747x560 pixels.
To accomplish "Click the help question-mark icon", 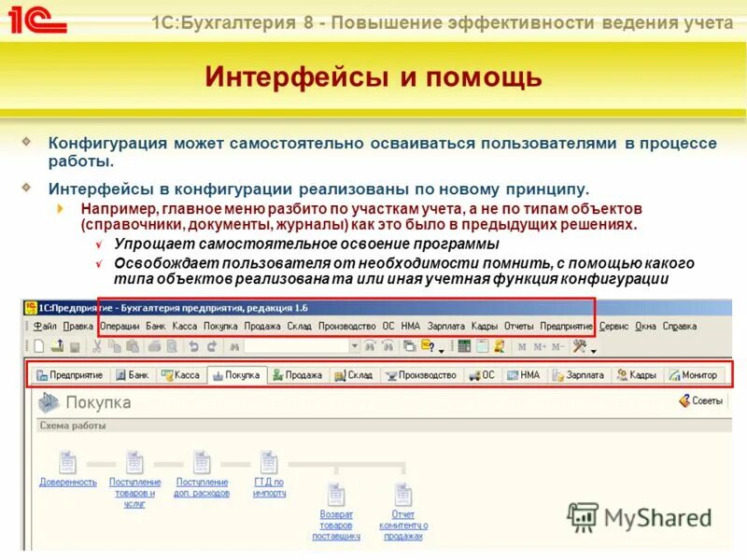I will (x=426, y=346).
